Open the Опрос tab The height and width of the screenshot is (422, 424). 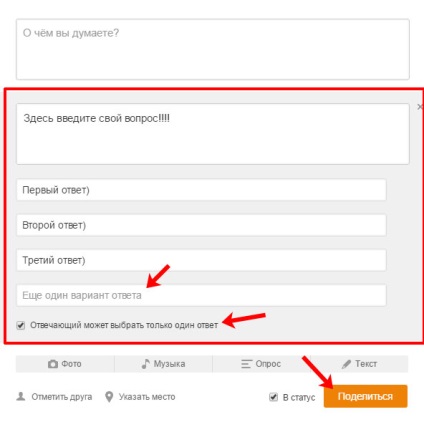coord(261,364)
